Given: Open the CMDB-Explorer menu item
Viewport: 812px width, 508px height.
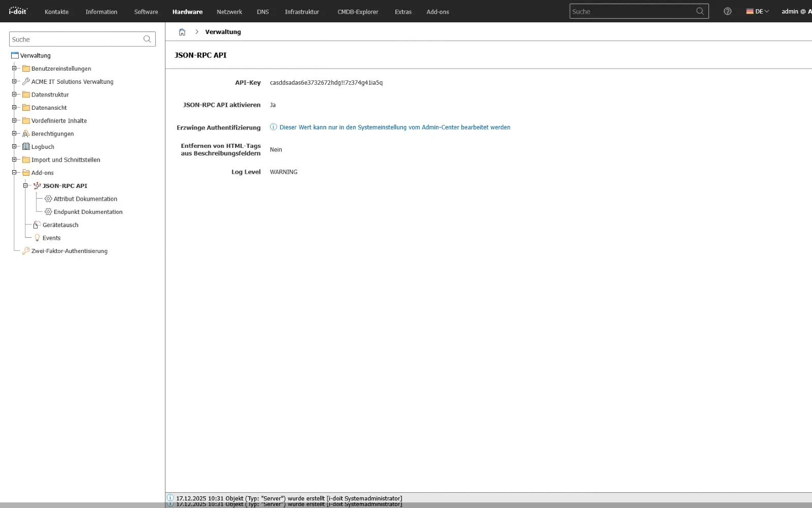Looking at the screenshot, I should [x=358, y=12].
